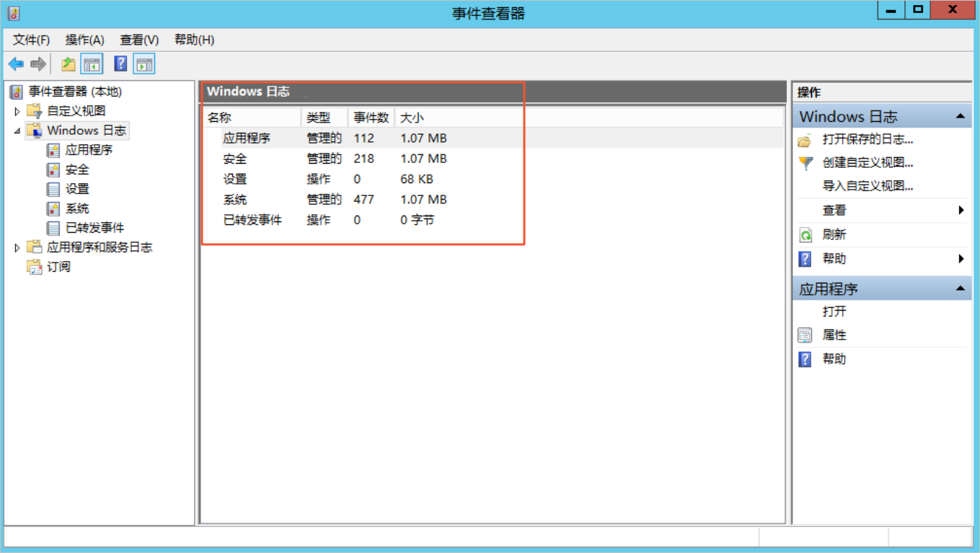The image size is (980, 553).
Task: Click 打开保存的日志... action
Action: click(x=868, y=140)
